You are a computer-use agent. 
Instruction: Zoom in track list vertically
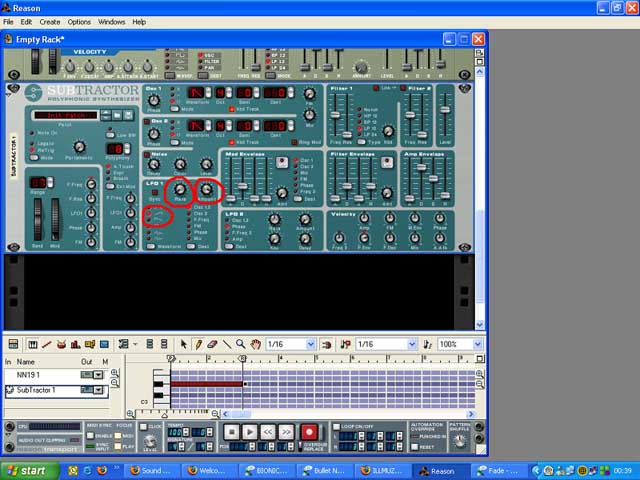click(x=115, y=373)
